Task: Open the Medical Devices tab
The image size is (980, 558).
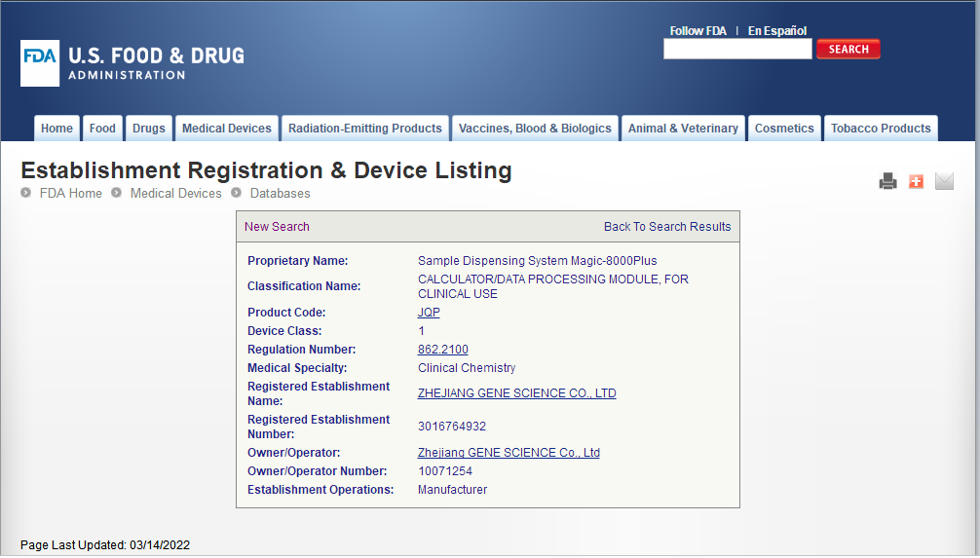Action: [x=227, y=129]
